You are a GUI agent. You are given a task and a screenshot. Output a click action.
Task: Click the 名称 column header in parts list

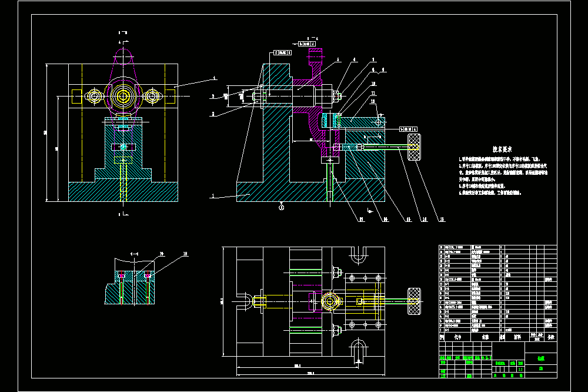pyautogui.click(x=485, y=337)
